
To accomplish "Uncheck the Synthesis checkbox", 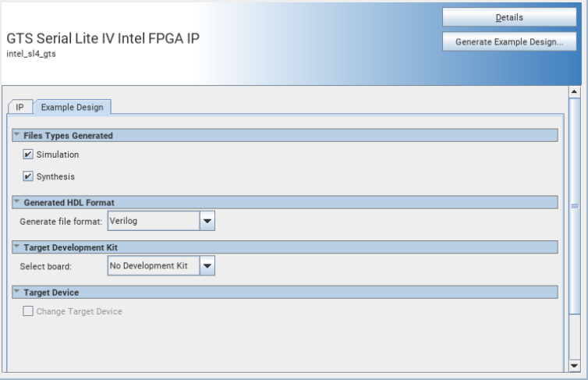I will 29,176.
